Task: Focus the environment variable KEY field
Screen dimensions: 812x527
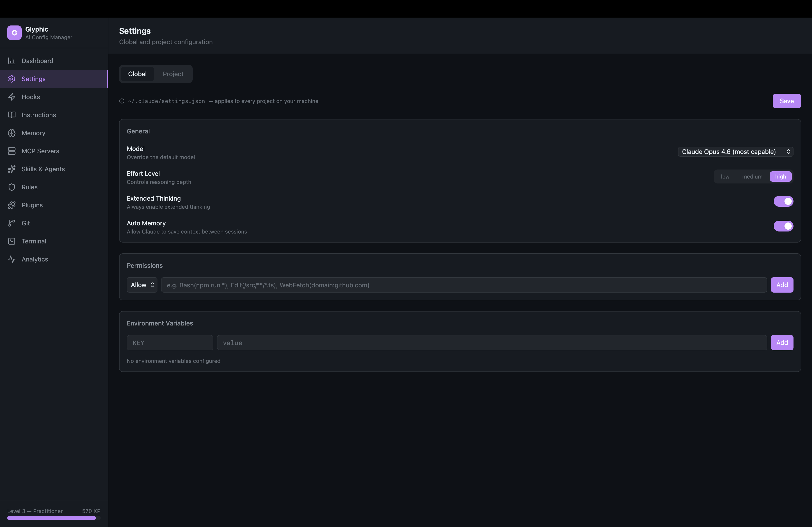Action: (x=170, y=343)
